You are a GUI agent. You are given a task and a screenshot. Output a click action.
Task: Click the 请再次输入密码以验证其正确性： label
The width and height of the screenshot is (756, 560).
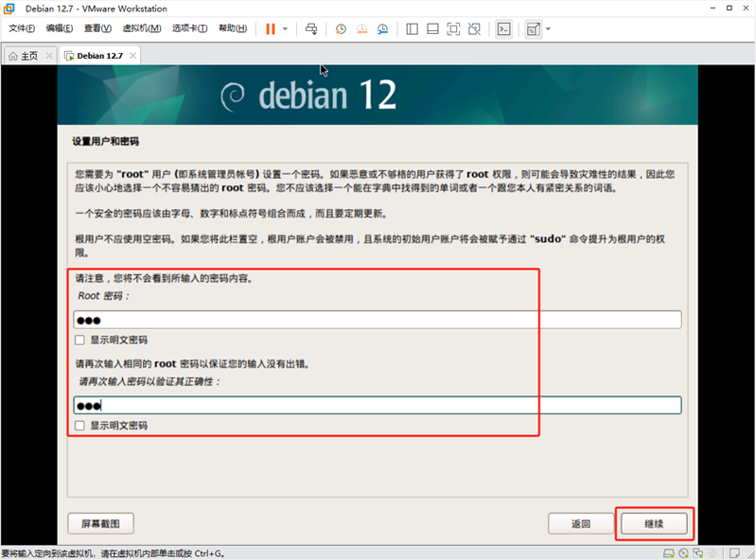[149, 381]
